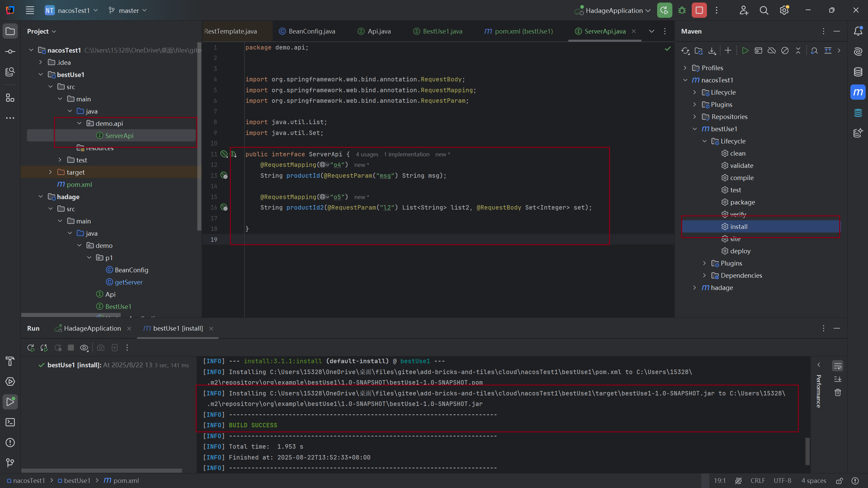Open the main hamburger menu
868x488 pixels.
30,10
